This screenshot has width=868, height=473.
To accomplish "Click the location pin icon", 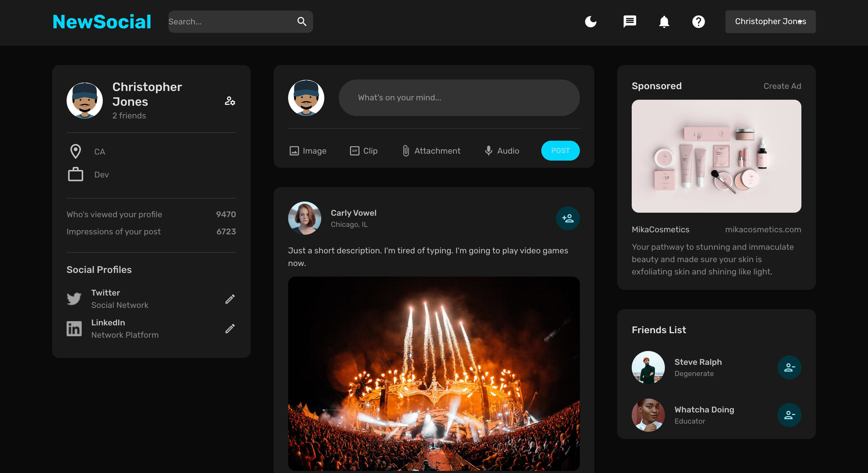I will 75,152.
